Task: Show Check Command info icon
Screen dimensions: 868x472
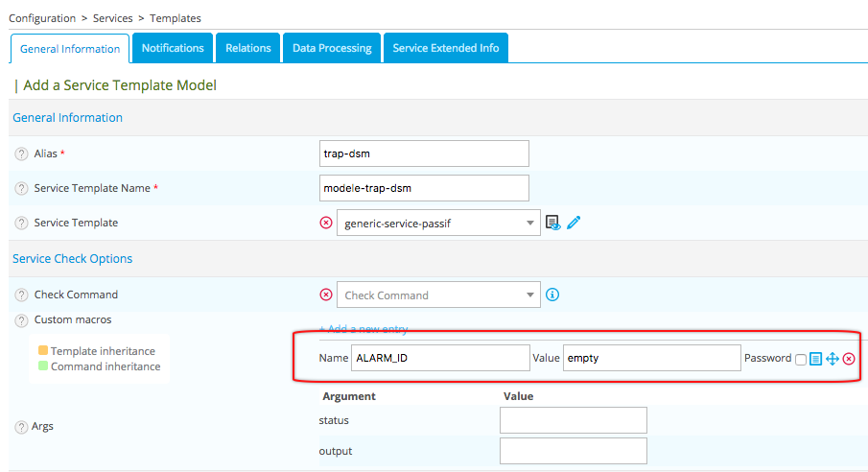Action: (552, 295)
